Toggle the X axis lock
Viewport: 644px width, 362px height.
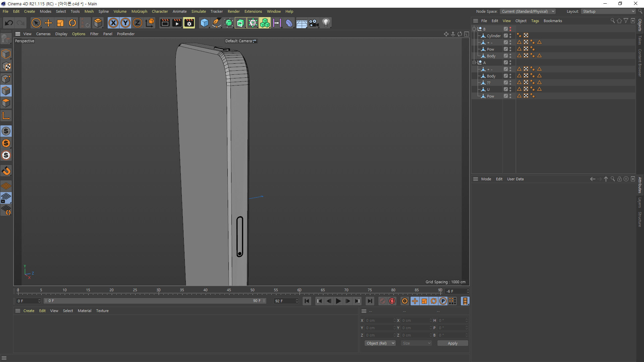point(113,23)
